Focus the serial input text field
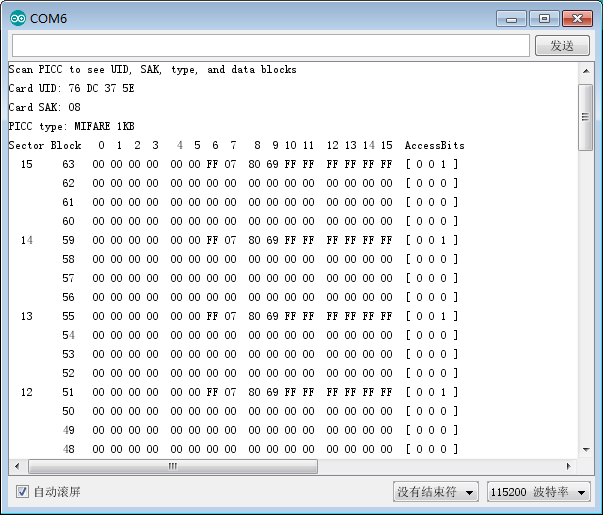The width and height of the screenshot is (603, 515). 271,45
